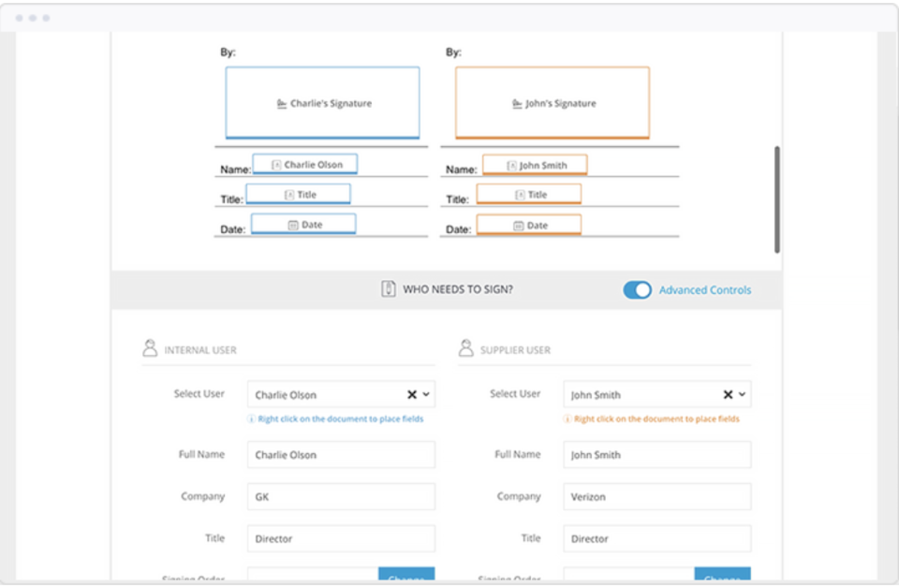Expand the supplier Select User dropdown
Viewport: 899px width, 588px height.
[x=743, y=395]
